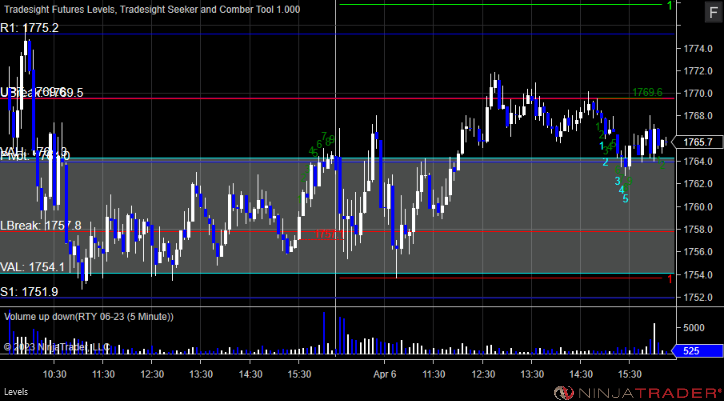Click the first 12:30 time axis label

pos(152,374)
